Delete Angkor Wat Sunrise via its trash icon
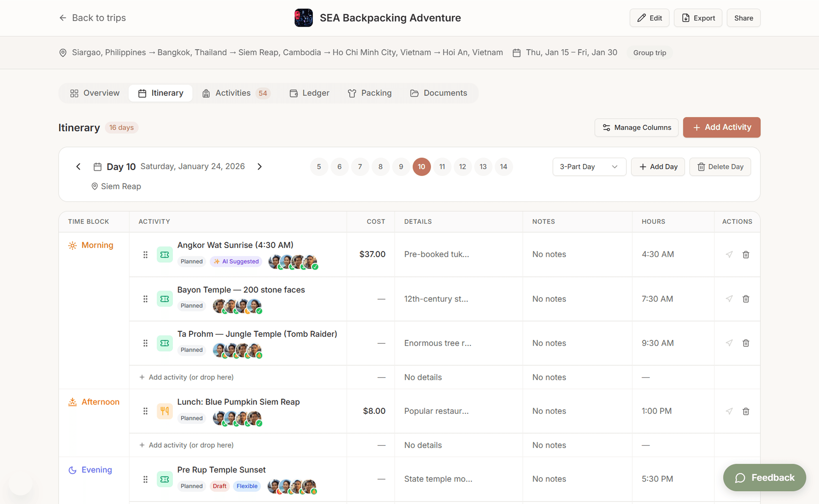Viewport: 819px width, 504px height. [746, 254]
